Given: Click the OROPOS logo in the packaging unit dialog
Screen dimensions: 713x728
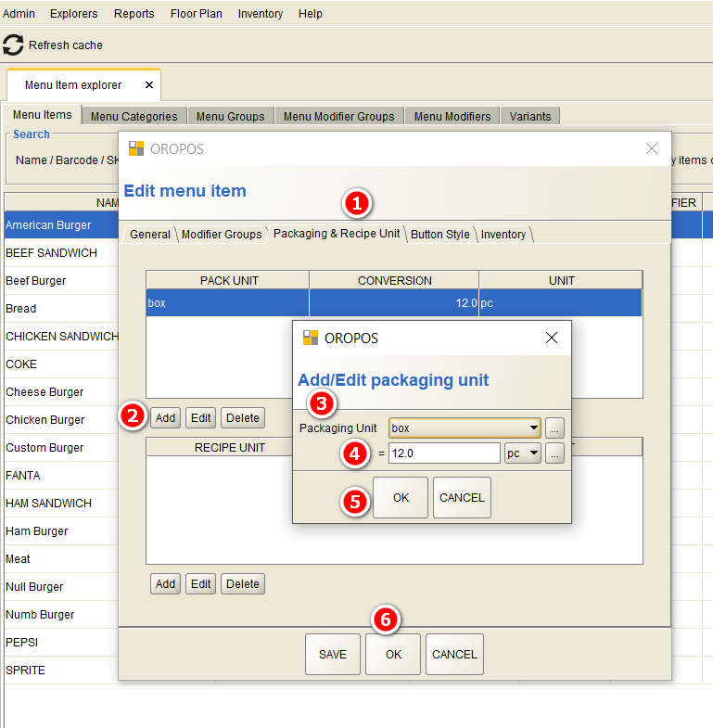Looking at the screenshot, I should [310, 338].
